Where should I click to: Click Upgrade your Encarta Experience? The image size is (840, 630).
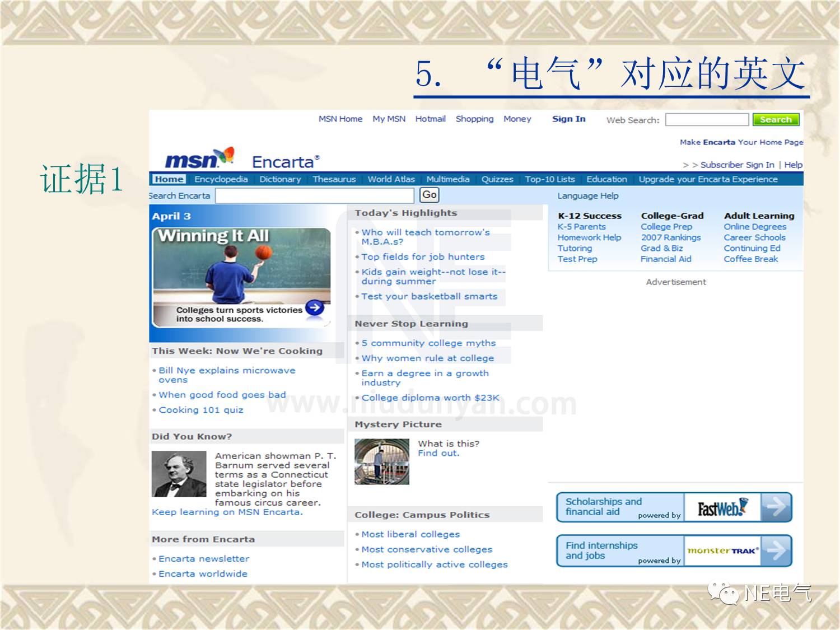coord(708,179)
